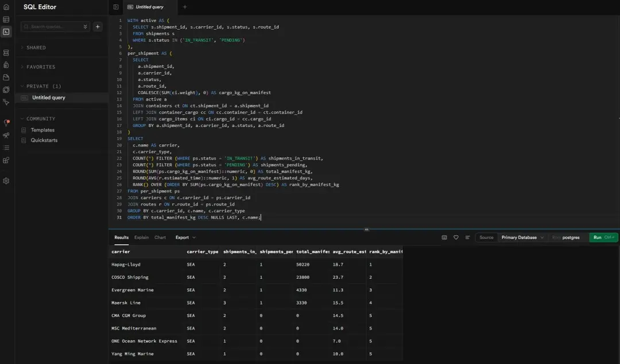
Task: Click the Untitled query SQL file icon in sidebar
Action: click(x=25, y=98)
